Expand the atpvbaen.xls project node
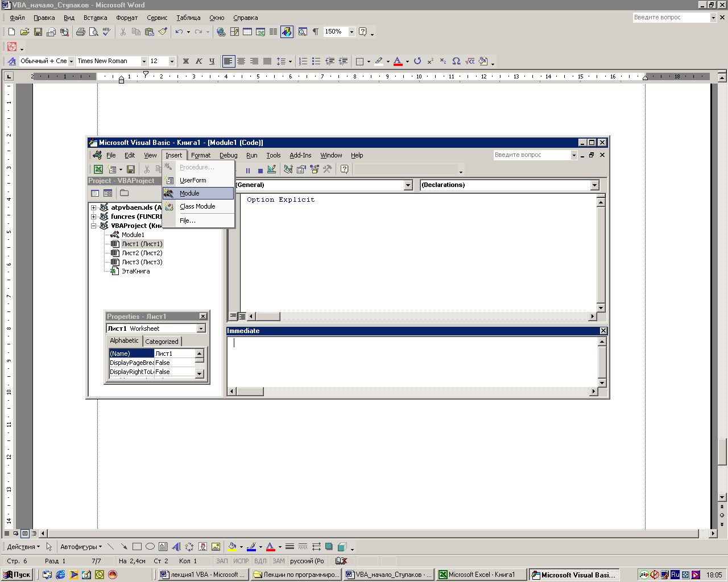The image size is (728, 582). (x=94, y=207)
